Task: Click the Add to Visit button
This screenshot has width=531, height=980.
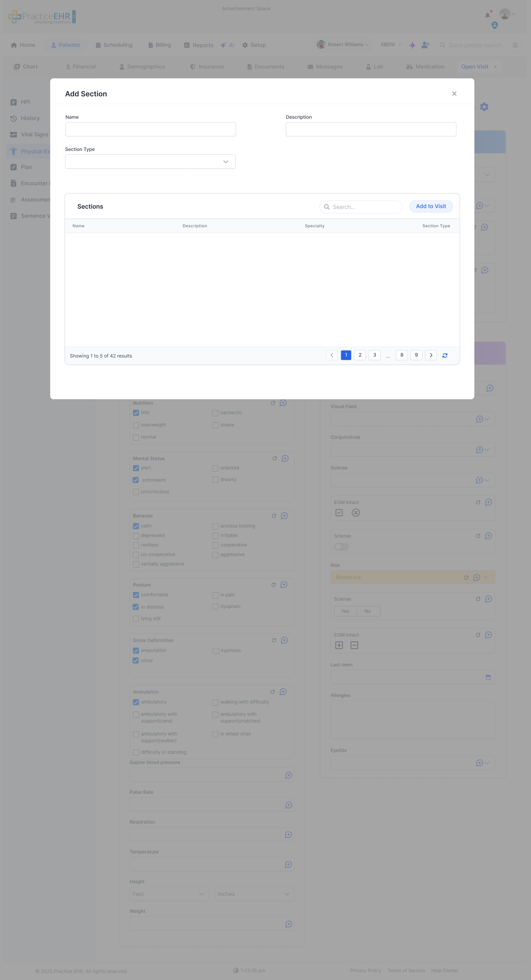Action: pos(431,206)
